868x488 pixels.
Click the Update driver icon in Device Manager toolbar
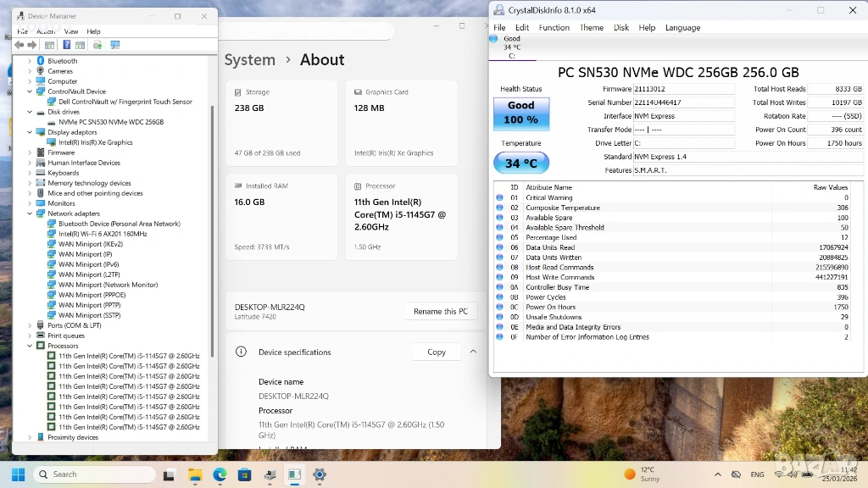pyautogui.click(x=97, y=45)
